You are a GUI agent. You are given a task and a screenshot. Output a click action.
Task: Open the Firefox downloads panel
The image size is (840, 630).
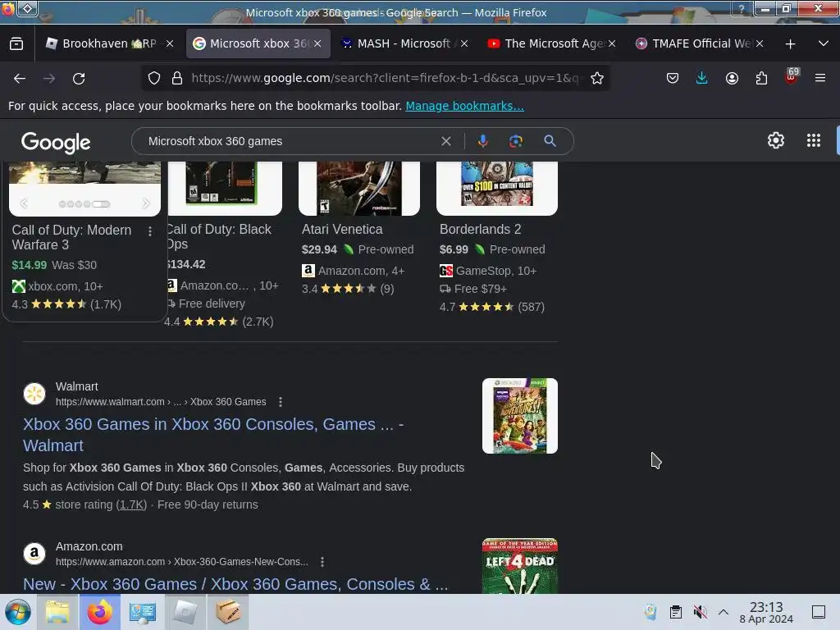(x=702, y=78)
